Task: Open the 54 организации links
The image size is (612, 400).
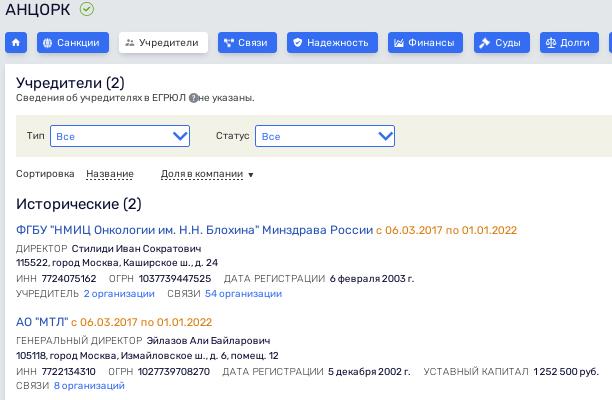Action: (243, 293)
